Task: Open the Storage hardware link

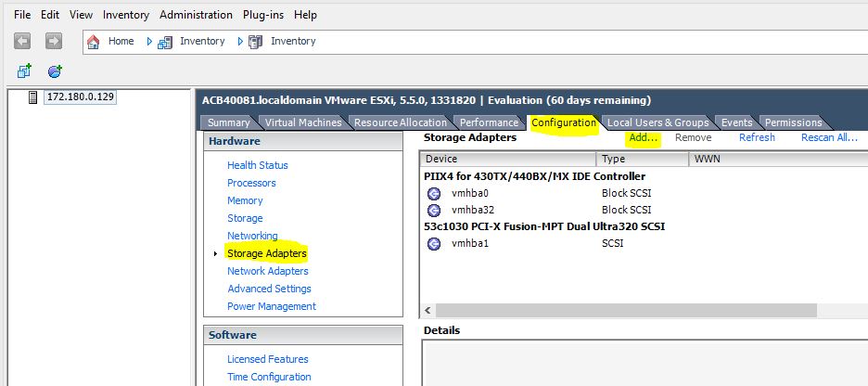Action: coord(245,218)
